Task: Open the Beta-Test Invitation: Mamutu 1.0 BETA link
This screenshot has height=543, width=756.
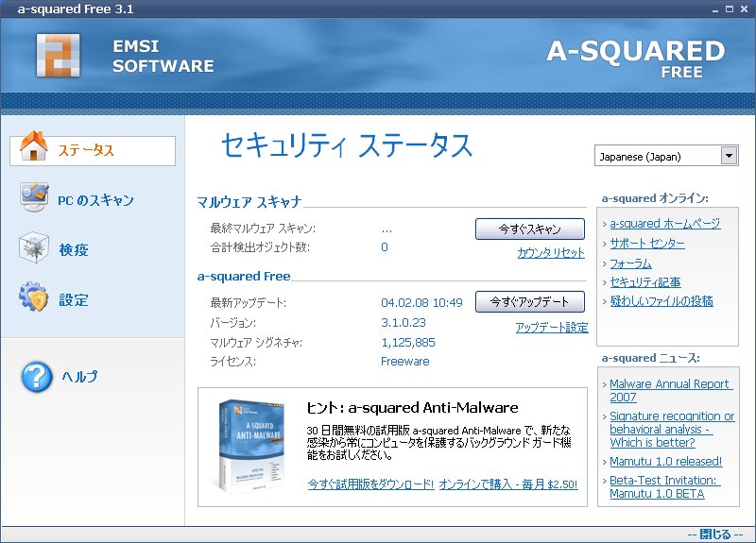Action: point(665,486)
